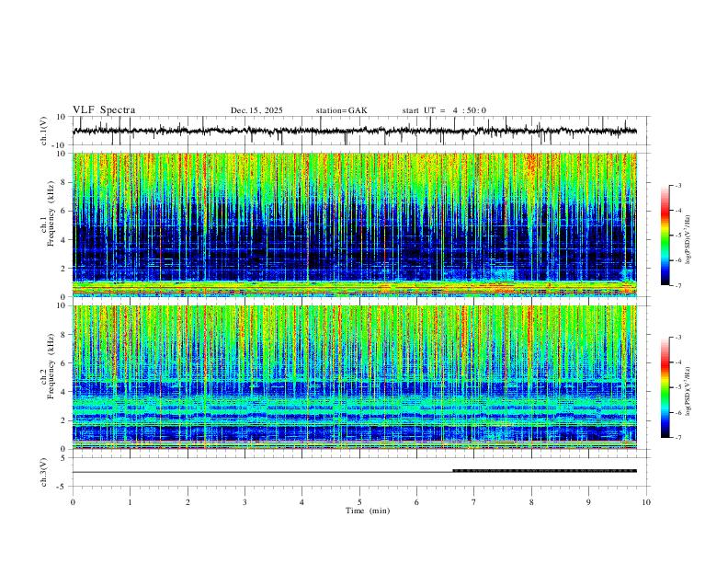Click the "VLF Spectra" plot title

[104, 110]
